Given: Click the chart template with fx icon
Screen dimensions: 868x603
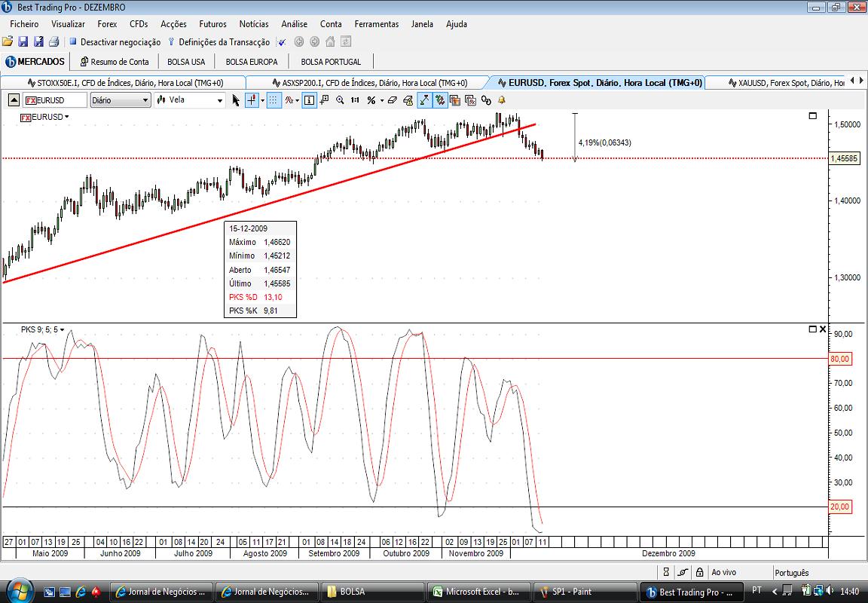Looking at the screenshot, I should tap(470, 100).
